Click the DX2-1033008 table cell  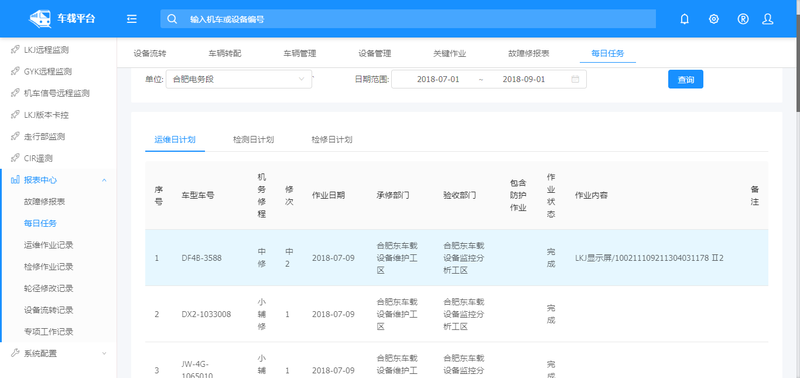(x=206, y=314)
